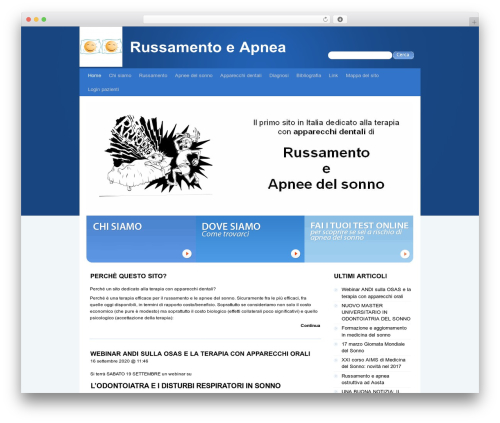
Task: Open Mappa del sito menu item
Action: (362, 75)
